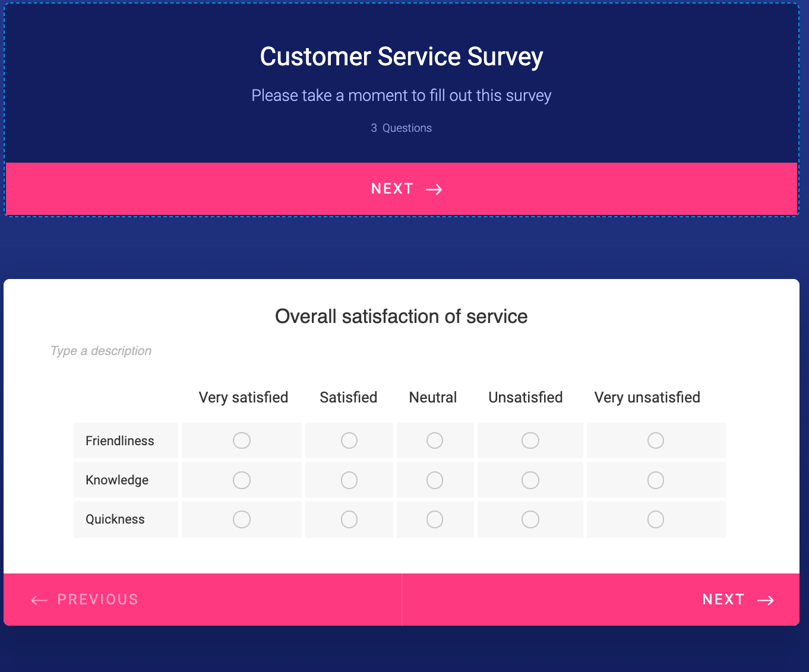Edit the "Customer Service Survey" title
Viewport: 809px width, 672px height.
402,57
